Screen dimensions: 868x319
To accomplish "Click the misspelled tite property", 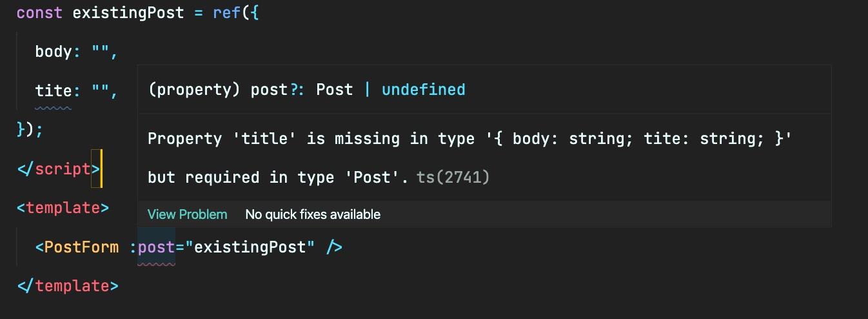I will (53, 91).
